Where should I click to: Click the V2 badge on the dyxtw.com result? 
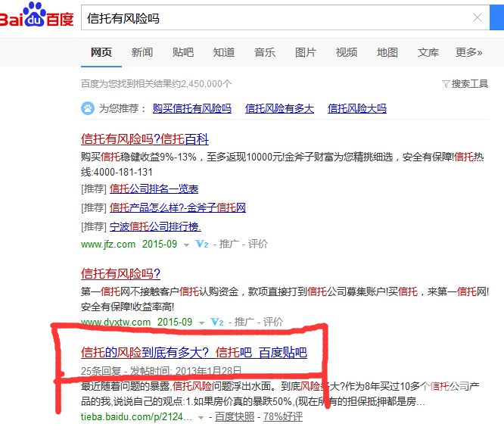tap(217, 322)
